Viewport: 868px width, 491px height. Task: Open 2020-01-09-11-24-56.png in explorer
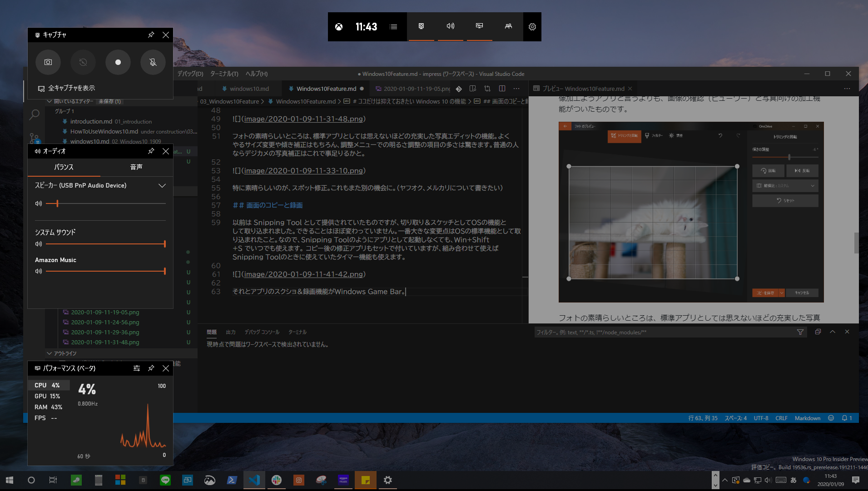(105, 322)
